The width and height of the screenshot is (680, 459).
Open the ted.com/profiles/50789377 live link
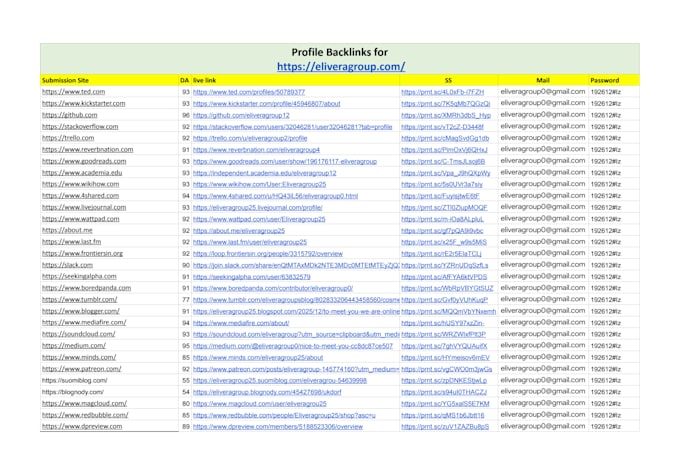(x=249, y=92)
